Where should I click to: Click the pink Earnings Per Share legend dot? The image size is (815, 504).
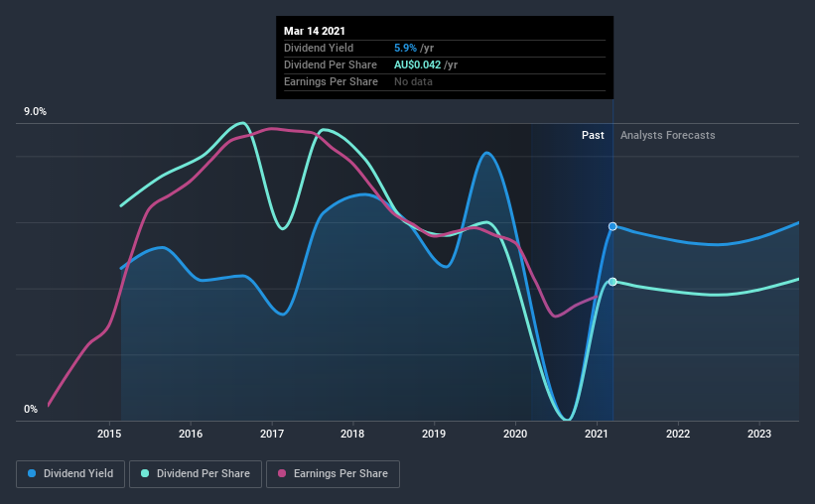pyautogui.click(x=282, y=473)
